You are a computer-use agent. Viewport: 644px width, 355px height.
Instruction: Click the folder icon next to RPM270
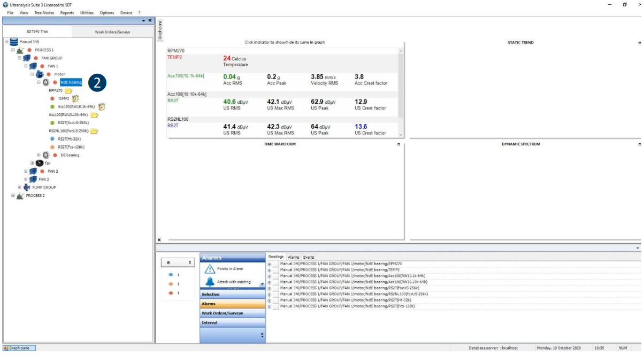tap(68, 91)
